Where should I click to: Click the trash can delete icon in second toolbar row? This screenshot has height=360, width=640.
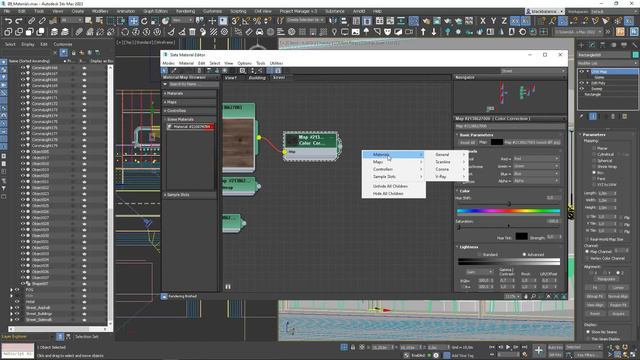coord(192,31)
